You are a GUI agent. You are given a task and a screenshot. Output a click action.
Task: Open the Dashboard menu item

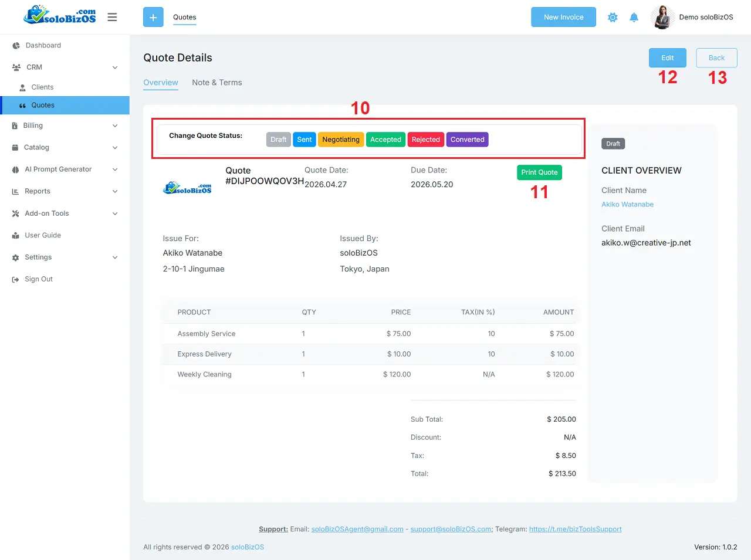click(65, 46)
